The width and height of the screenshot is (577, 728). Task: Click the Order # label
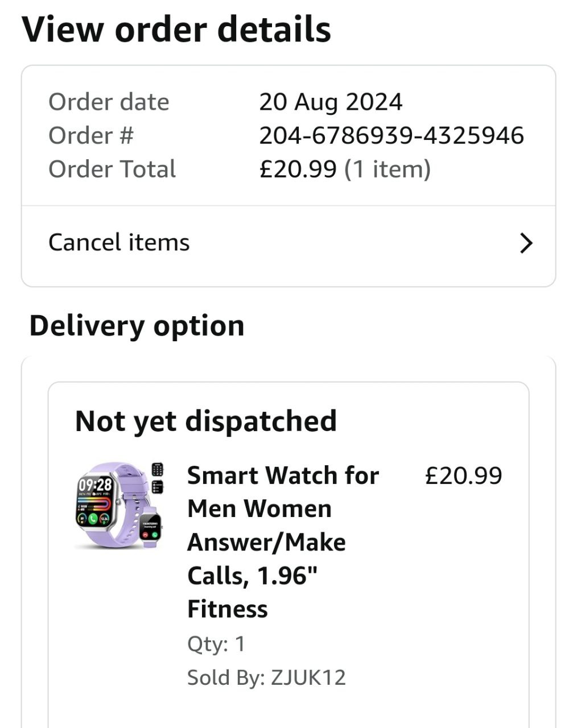click(91, 135)
